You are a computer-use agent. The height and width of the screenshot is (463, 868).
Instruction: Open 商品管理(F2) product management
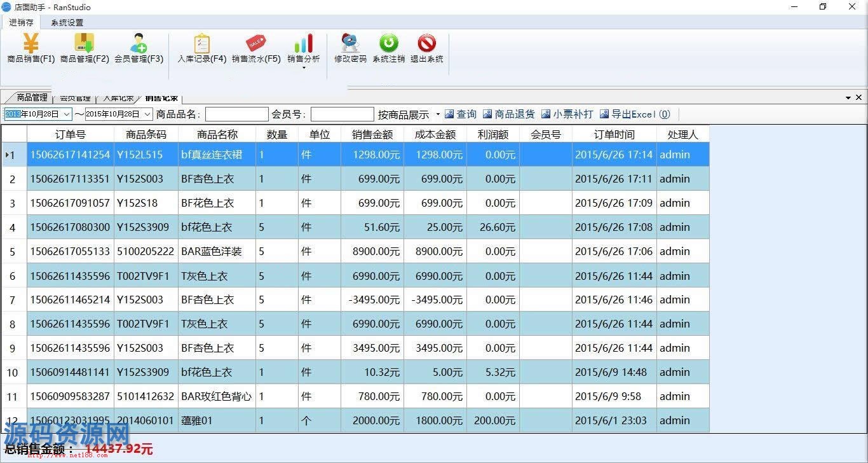click(85, 48)
